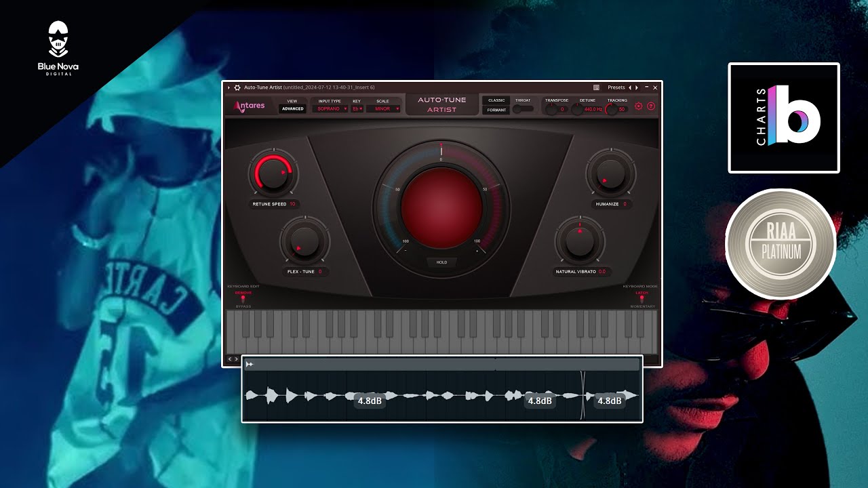Viewport: 868px width, 488px height.
Task: Click the Humanize knob
Action: (611, 173)
